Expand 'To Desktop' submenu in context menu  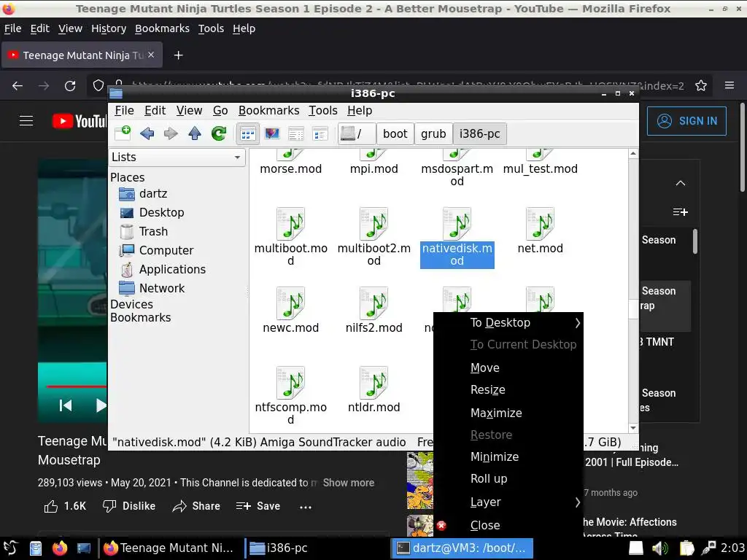pyautogui.click(x=508, y=323)
